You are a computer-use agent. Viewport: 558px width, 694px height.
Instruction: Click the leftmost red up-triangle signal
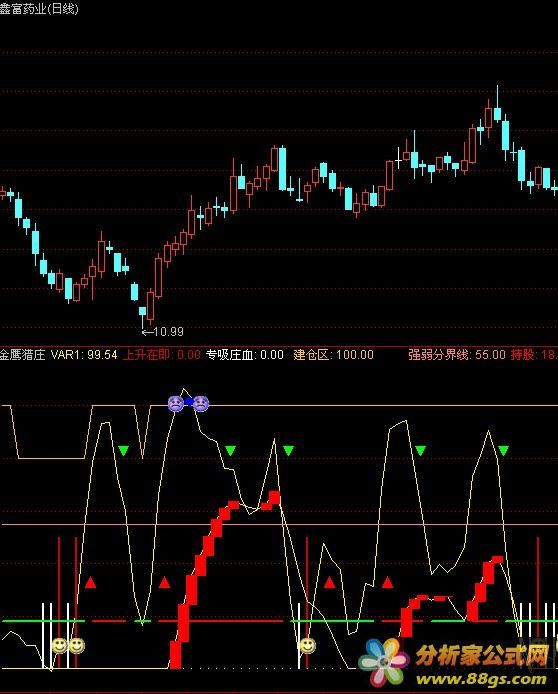[x=90, y=582]
